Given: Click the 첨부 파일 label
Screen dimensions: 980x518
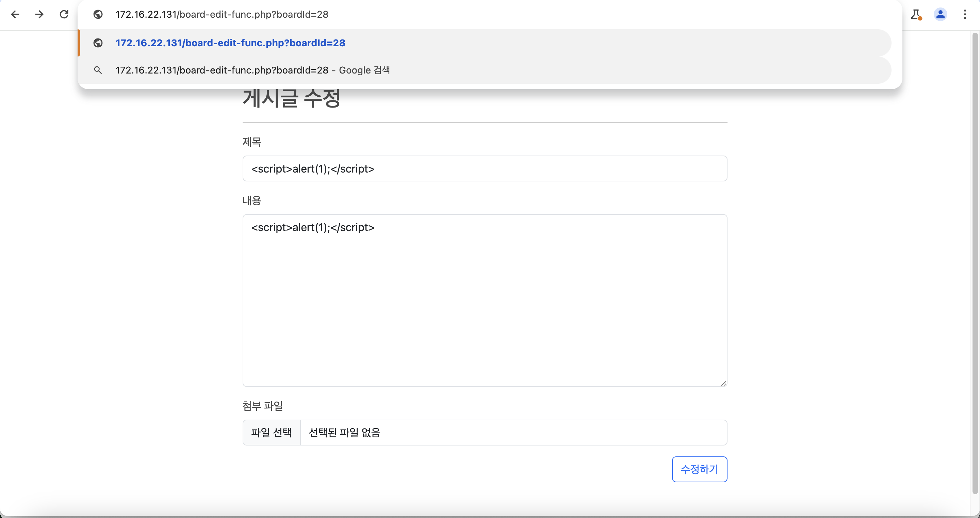Looking at the screenshot, I should 262,406.
